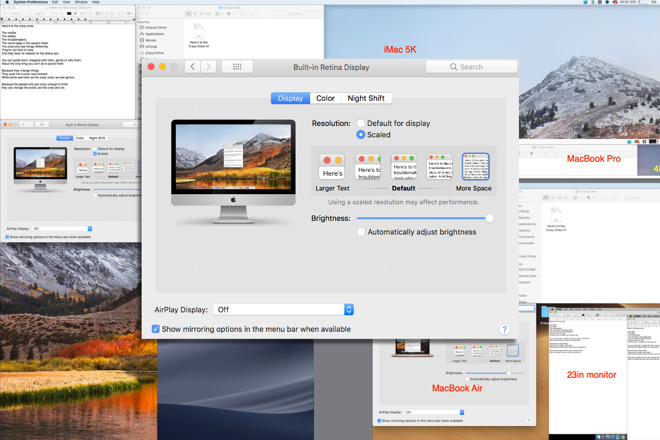Pick the Larger Text scaling thumbnail in front window
The image size is (660, 440).
click(332, 167)
